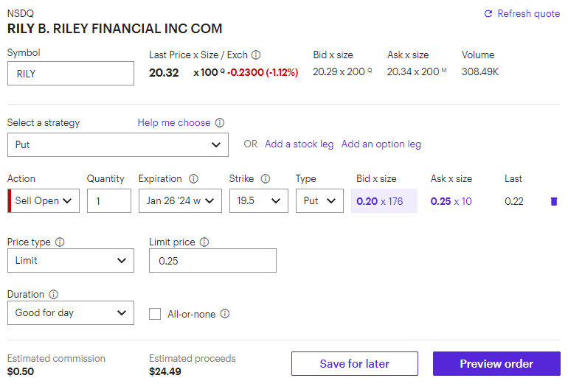
Task: Open the strategy dropdown showing Put
Action: pos(118,145)
